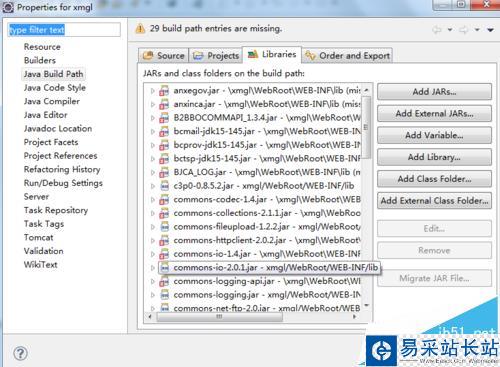500x367 pixels.
Task: Click the Remove button
Action: 434,250
